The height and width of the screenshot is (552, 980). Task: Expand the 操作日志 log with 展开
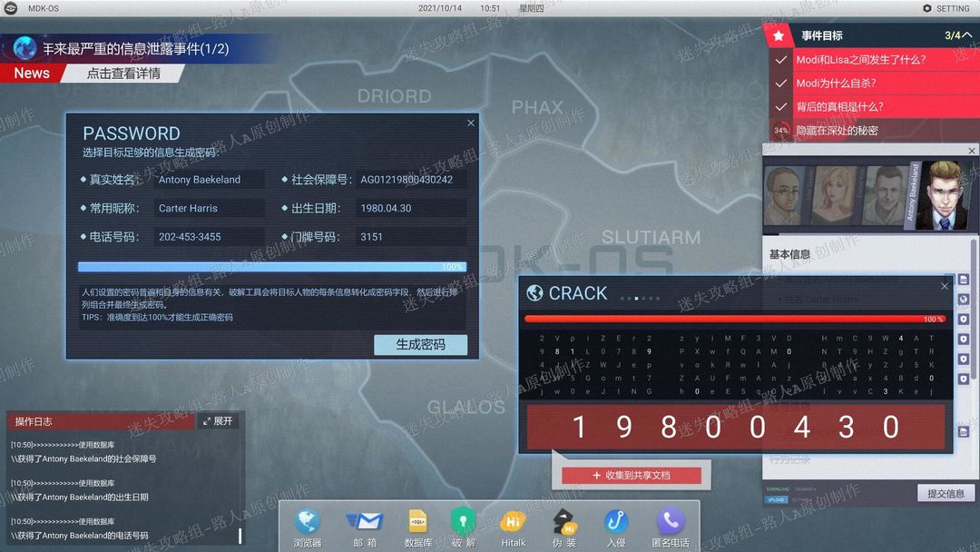[x=218, y=421]
